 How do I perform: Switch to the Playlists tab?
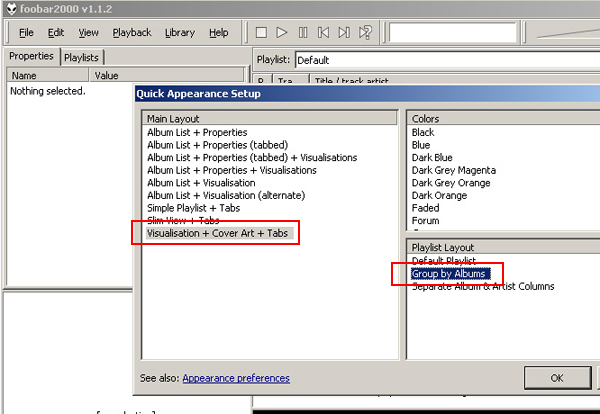pyautogui.click(x=82, y=58)
